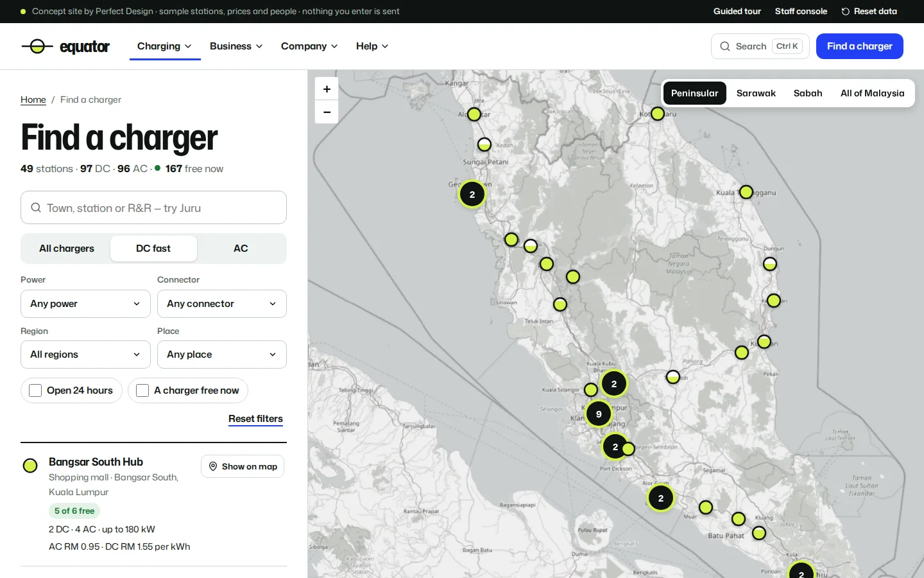The height and width of the screenshot is (578, 924).
Task: Expand the Help navigation menu
Action: point(372,46)
